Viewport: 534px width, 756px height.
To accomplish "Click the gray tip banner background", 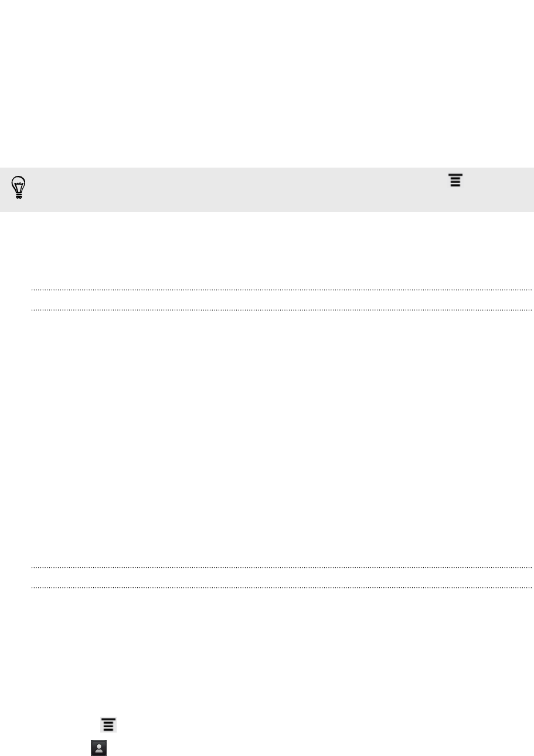I will (x=267, y=190).
